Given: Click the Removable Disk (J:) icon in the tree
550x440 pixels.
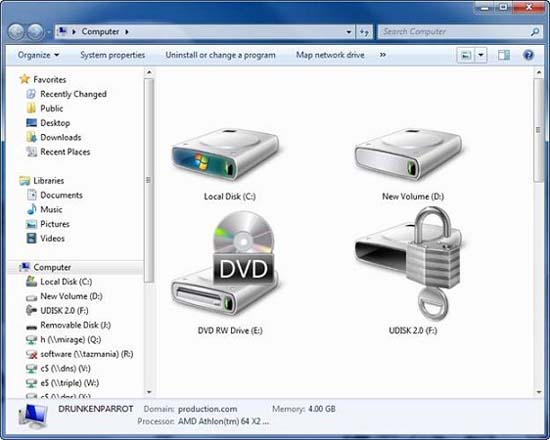Looking at the screenshot, I should click(x=31, y=327).
